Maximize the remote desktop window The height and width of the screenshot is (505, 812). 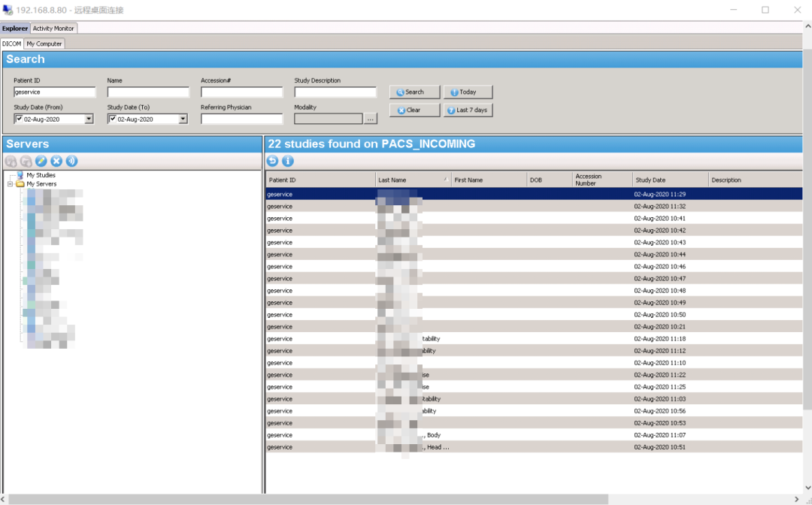pyautogui.click(x=765, y=10)
